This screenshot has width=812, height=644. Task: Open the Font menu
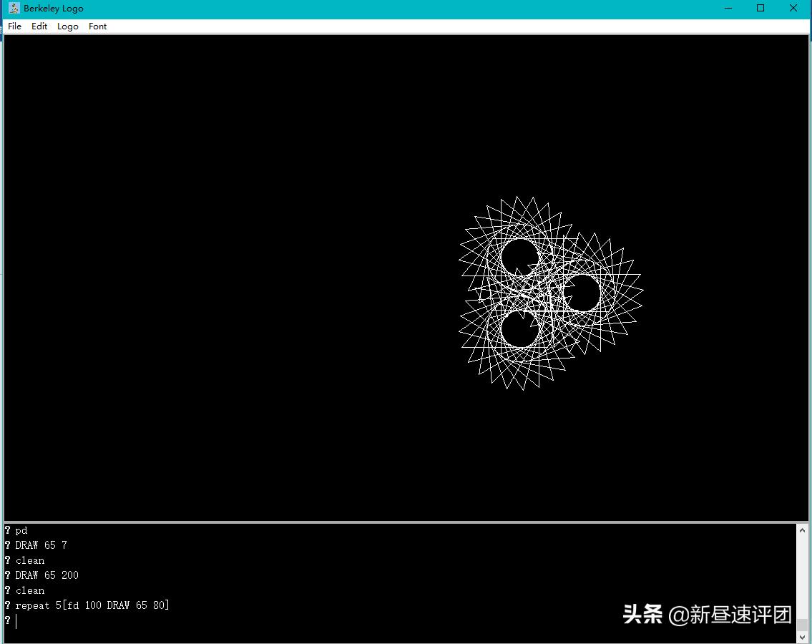click(x=97, y=26)
